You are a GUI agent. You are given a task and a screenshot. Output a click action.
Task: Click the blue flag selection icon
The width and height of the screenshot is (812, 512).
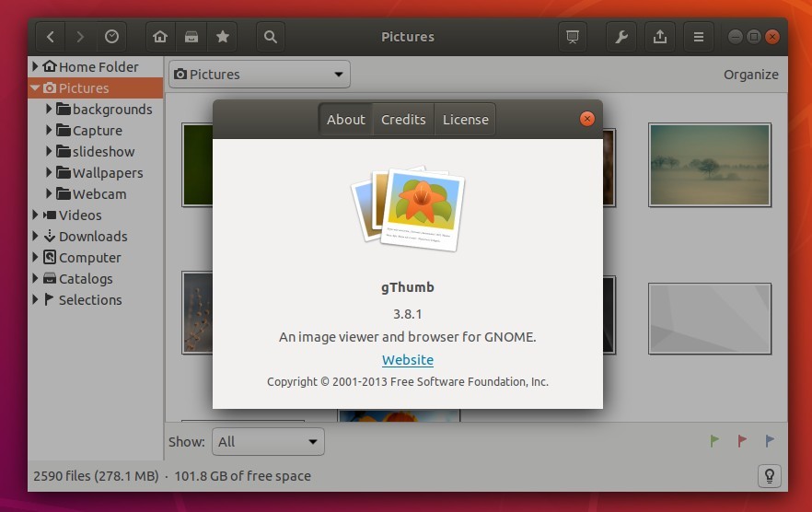pos(770,441)
